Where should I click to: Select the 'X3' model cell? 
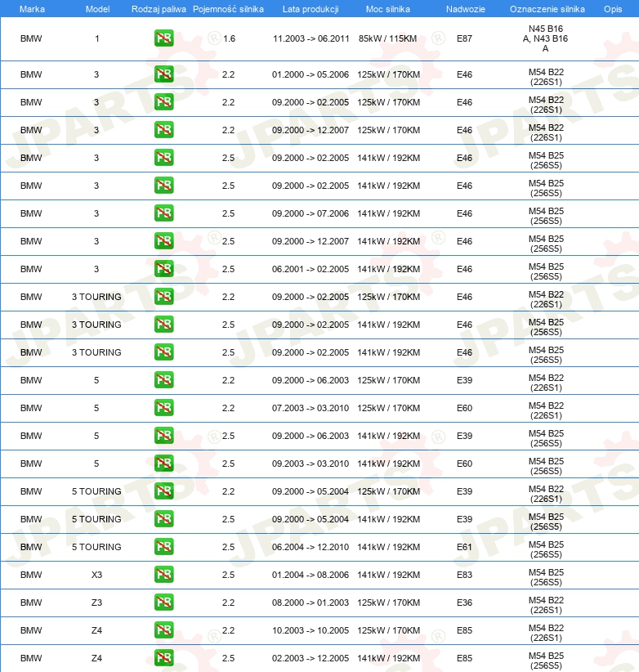(x=96, y=575)
